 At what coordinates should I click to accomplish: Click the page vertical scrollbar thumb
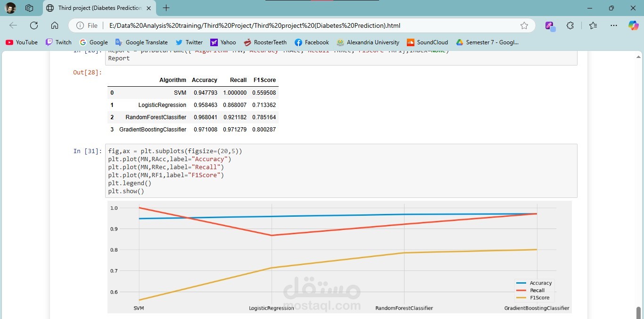coord(639,313)
